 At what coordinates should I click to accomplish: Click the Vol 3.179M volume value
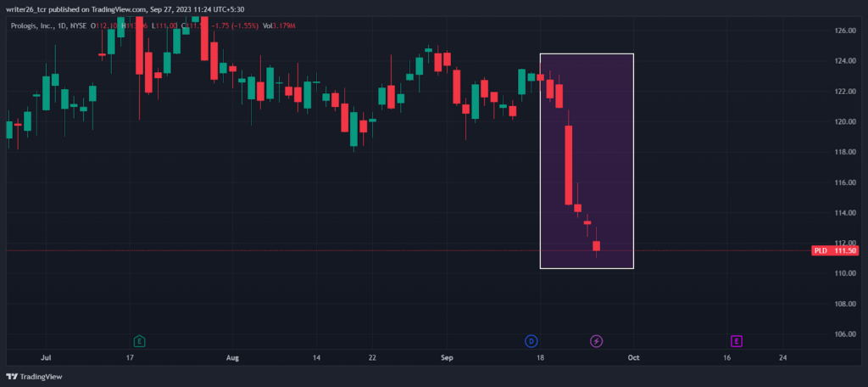[x=280, y=25]
